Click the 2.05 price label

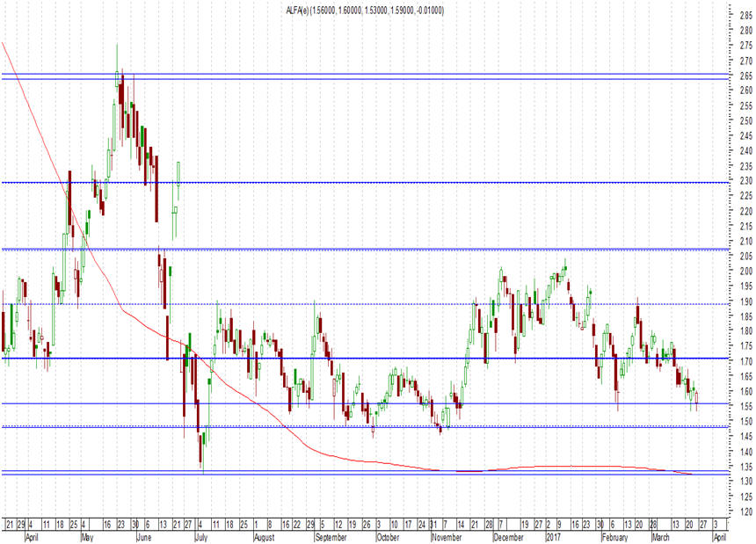click(745, 256)
